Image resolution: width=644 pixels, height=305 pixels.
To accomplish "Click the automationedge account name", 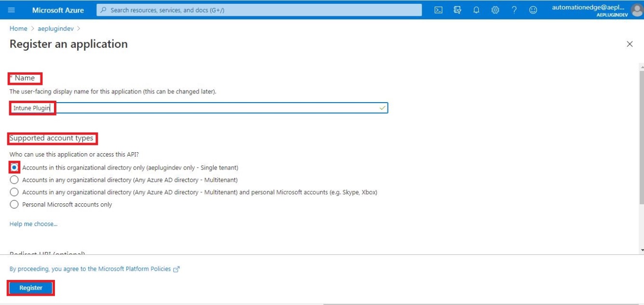I will (x=588, y=7).
